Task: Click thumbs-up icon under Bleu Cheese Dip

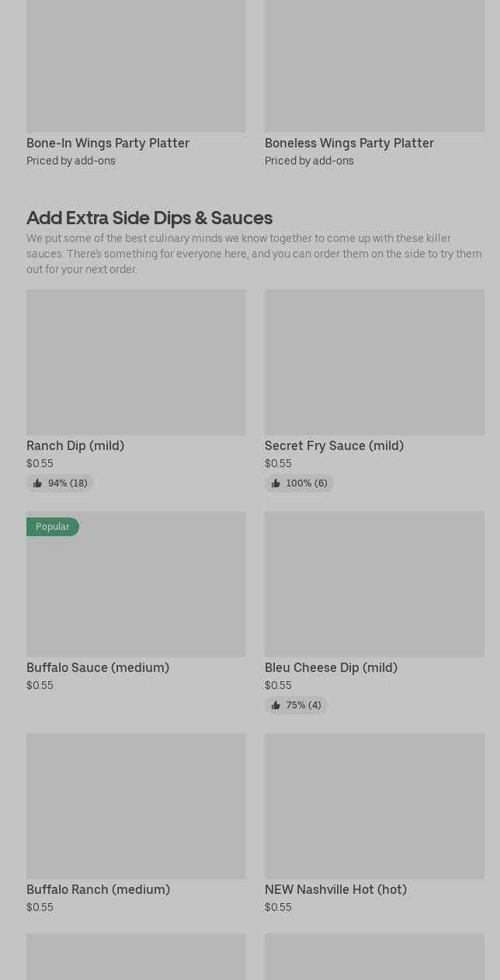Action: (x=276, y=705)
